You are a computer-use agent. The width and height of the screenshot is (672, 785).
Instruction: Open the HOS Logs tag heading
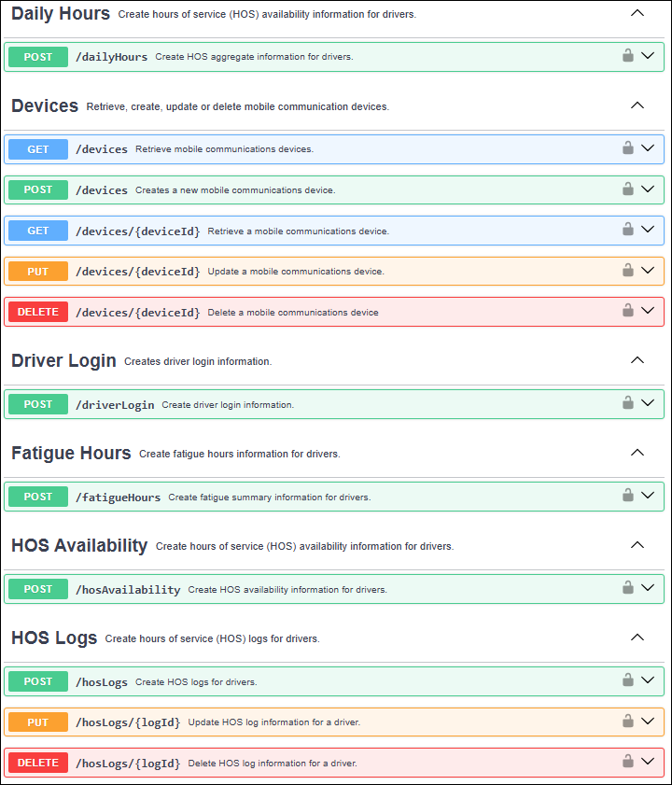[54, 638]
